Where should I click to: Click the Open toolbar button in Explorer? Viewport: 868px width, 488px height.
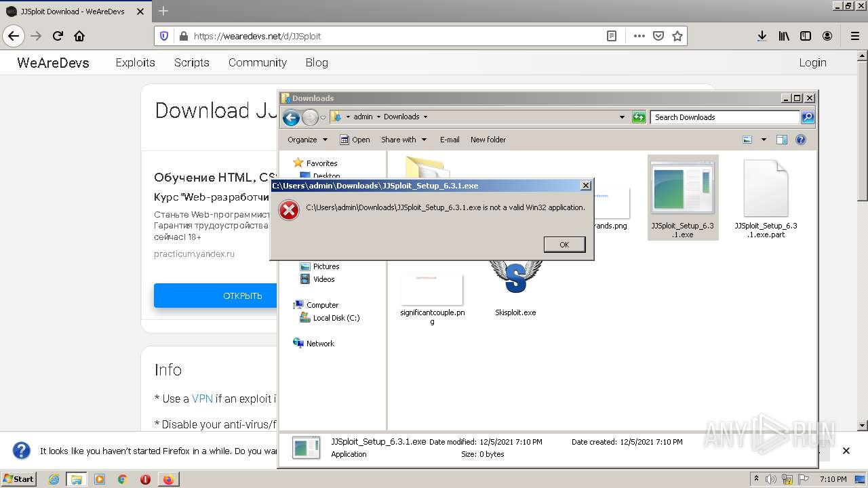pyautogui.click(x=355, y=140)
